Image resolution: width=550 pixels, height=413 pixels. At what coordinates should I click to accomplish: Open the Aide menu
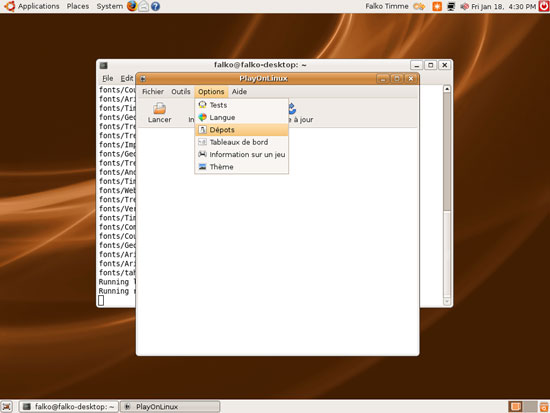239,92
